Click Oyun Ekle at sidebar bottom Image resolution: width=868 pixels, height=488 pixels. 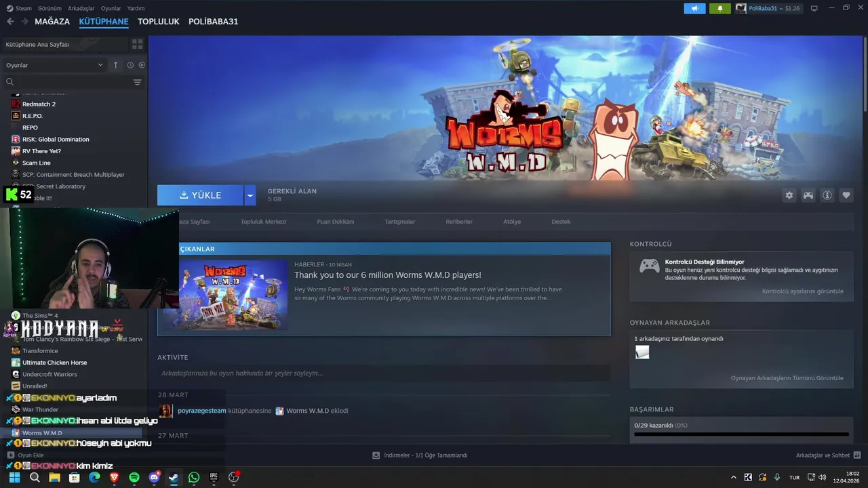(25, 455)
